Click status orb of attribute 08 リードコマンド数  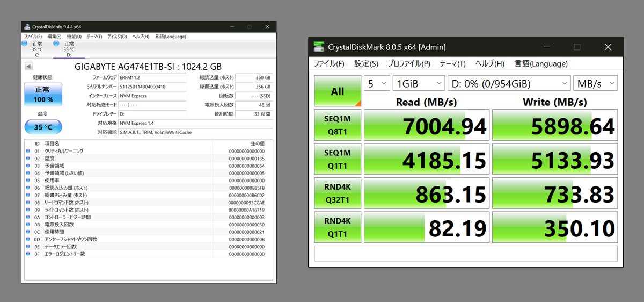click(x=28, y=203)
